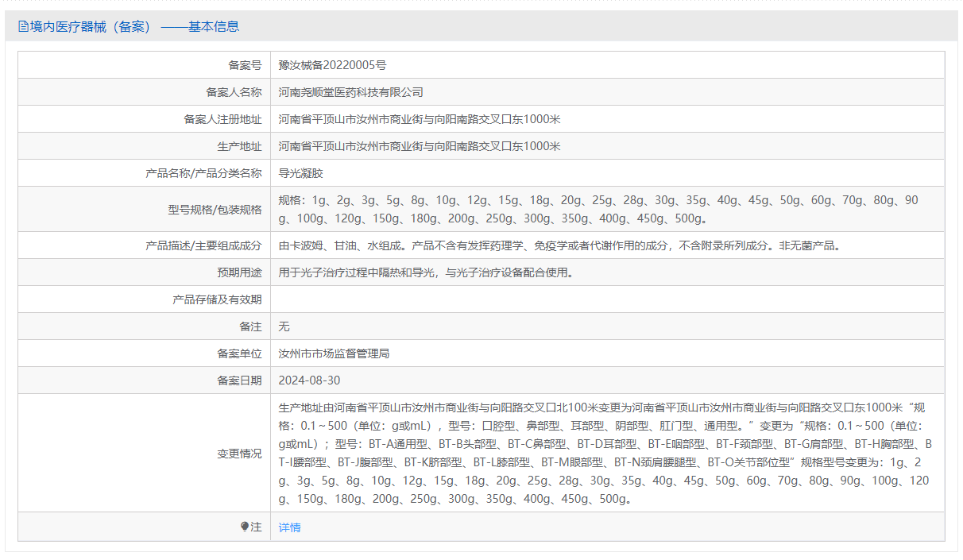Click the label 预期用途
963x560 pixels.
(x=239, y=272)
